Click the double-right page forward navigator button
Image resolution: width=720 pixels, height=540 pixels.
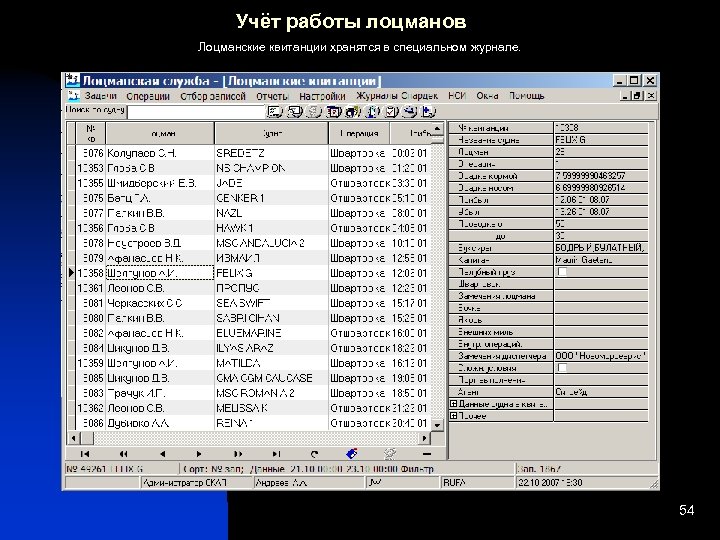(237, 454)
